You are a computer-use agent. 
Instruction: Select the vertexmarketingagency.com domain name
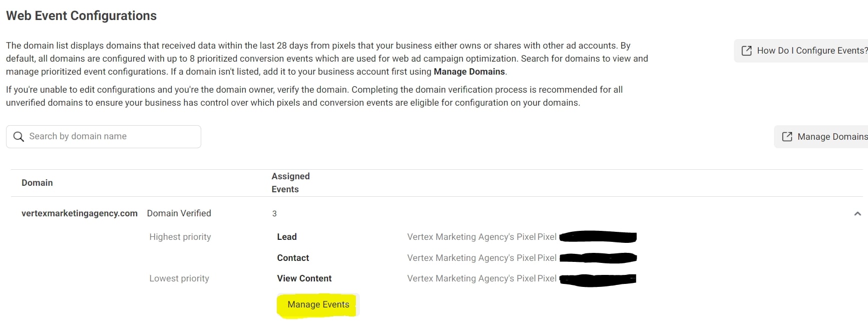[80, 213]
